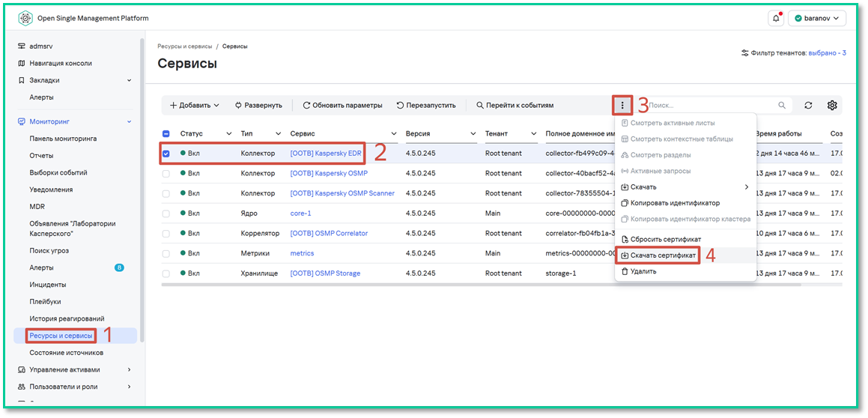Check the OSMP Correlator row checkbox
This screenshot has height=418, width=868.
(166, 233)
